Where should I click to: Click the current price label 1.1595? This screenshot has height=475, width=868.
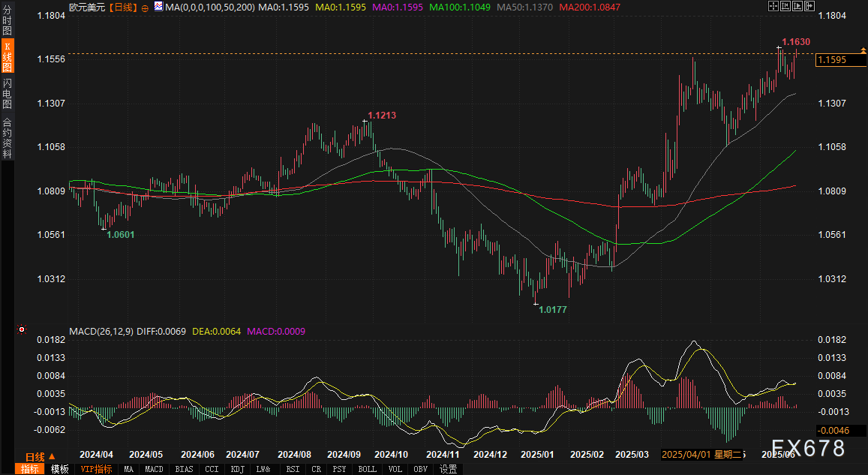tap(831, 59)
